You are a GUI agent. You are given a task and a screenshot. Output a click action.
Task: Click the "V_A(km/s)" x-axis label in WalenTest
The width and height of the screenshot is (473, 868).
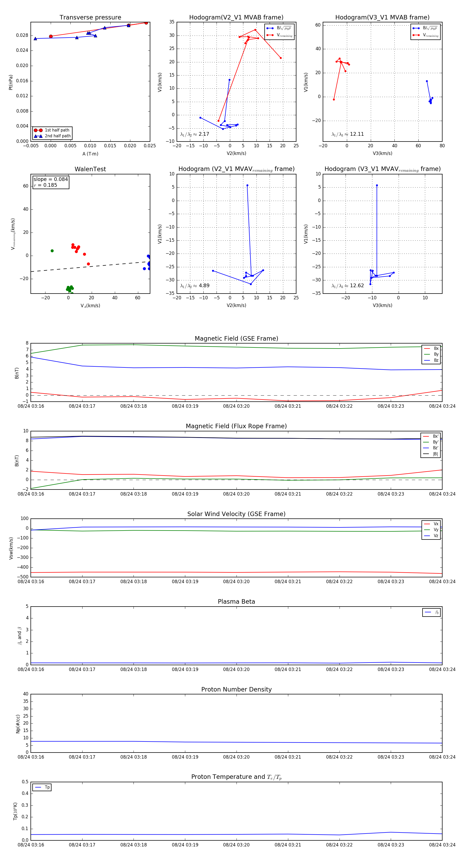(90, 306)
